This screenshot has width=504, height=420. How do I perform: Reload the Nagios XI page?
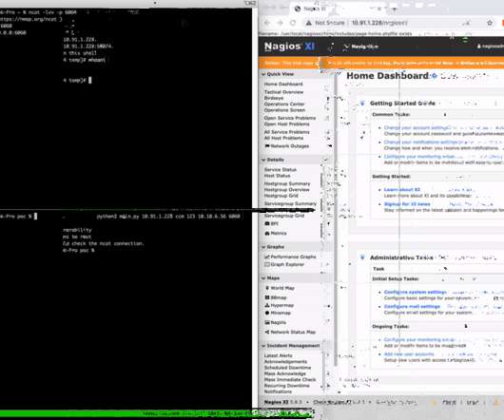coord(293,23)
